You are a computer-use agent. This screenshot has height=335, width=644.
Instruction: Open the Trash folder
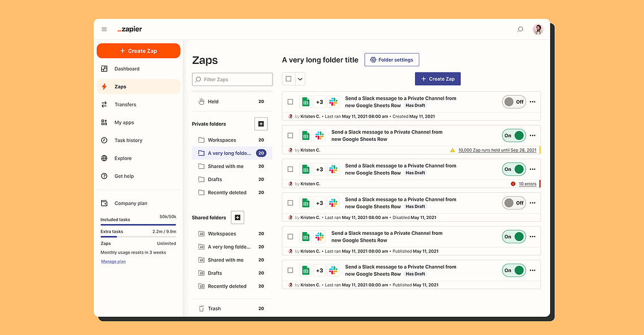tap(232, 309)
